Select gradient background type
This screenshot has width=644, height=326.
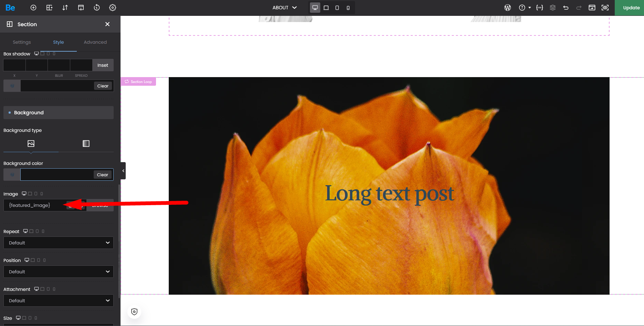tap(86, 144)
